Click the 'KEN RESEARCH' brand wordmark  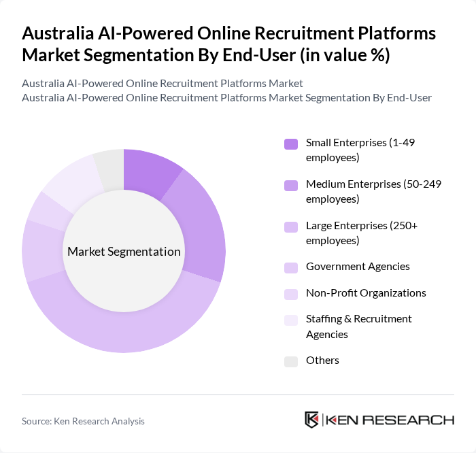pyautogui.click(x=390, y=420)
